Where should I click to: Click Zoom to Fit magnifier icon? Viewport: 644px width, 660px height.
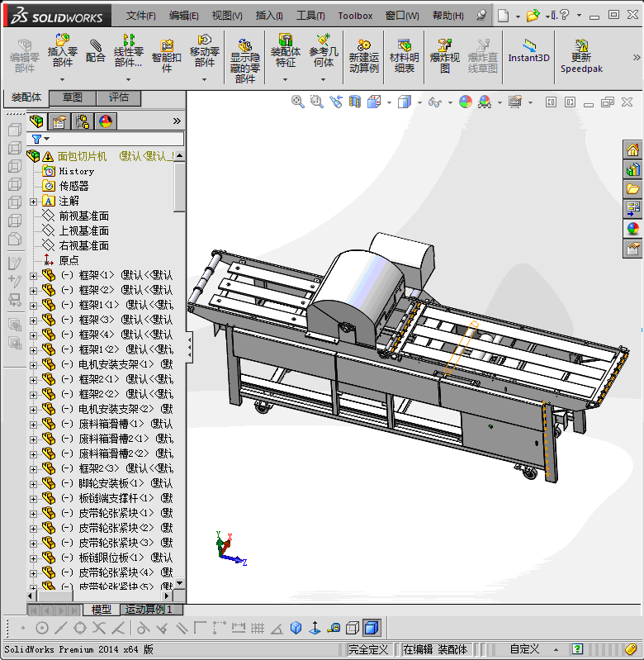297,102
